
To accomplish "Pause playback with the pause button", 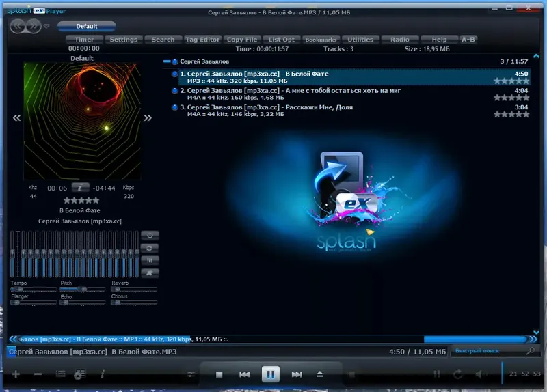I will point(270,374).
